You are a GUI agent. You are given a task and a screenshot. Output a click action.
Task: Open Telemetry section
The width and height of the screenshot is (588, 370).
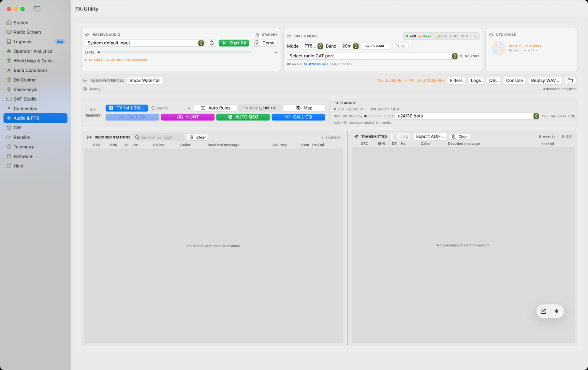tap(35, 147)
